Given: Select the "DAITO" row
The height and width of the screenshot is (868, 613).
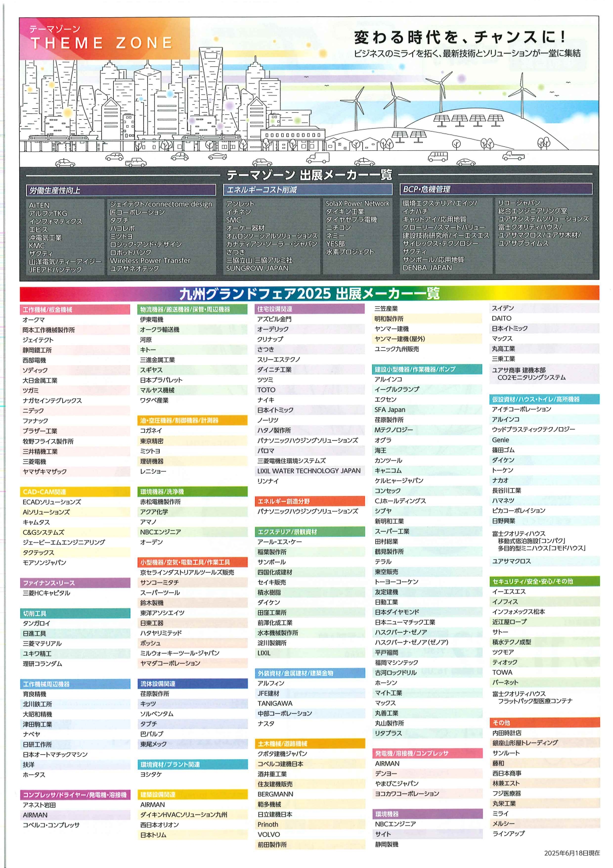Looking at the screenshot, I should click(x=545, y=319).
